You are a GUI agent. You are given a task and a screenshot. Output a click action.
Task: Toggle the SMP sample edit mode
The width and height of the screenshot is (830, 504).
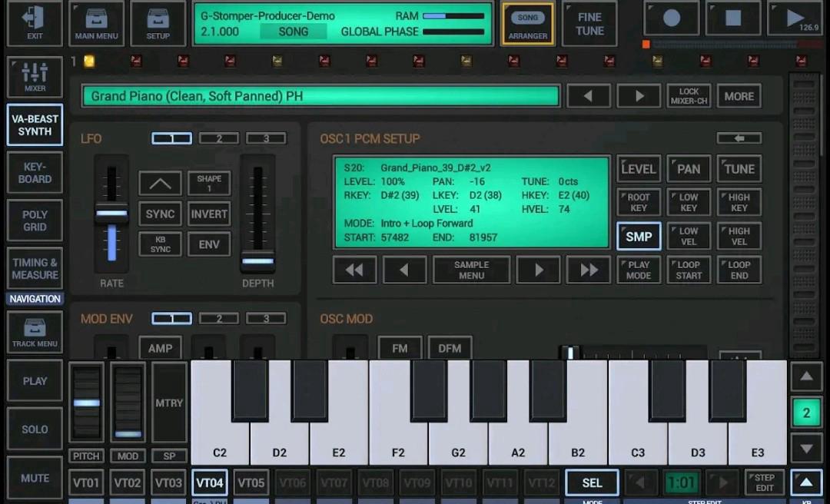click(638, 236)
